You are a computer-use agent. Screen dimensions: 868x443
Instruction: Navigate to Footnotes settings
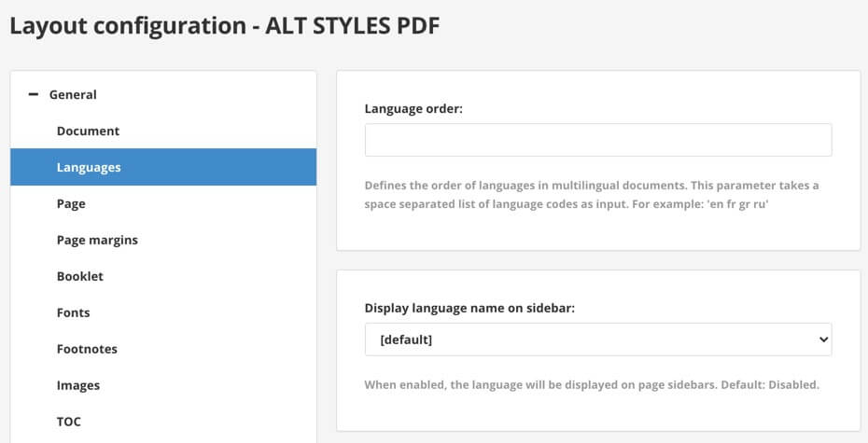[87, 349]
